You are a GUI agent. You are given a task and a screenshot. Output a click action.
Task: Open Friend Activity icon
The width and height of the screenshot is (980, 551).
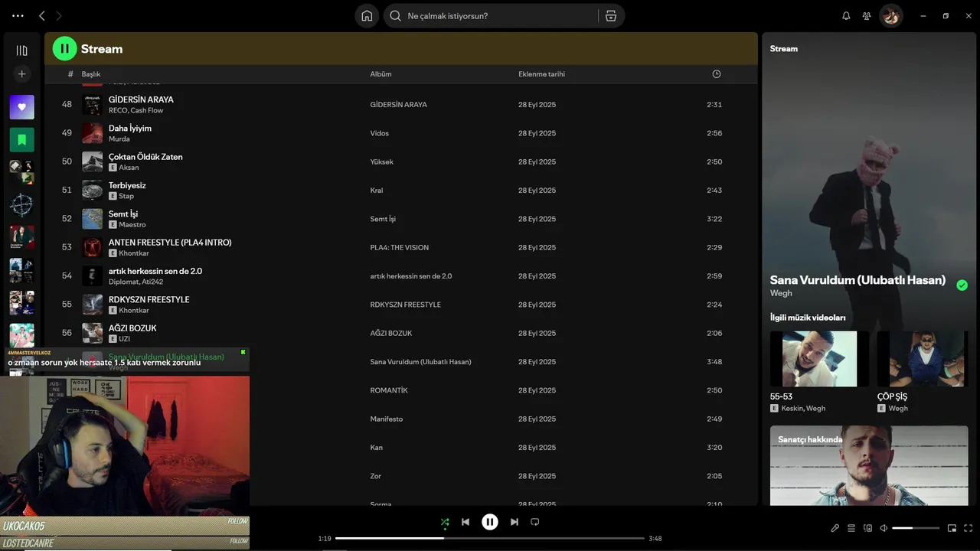867,15
